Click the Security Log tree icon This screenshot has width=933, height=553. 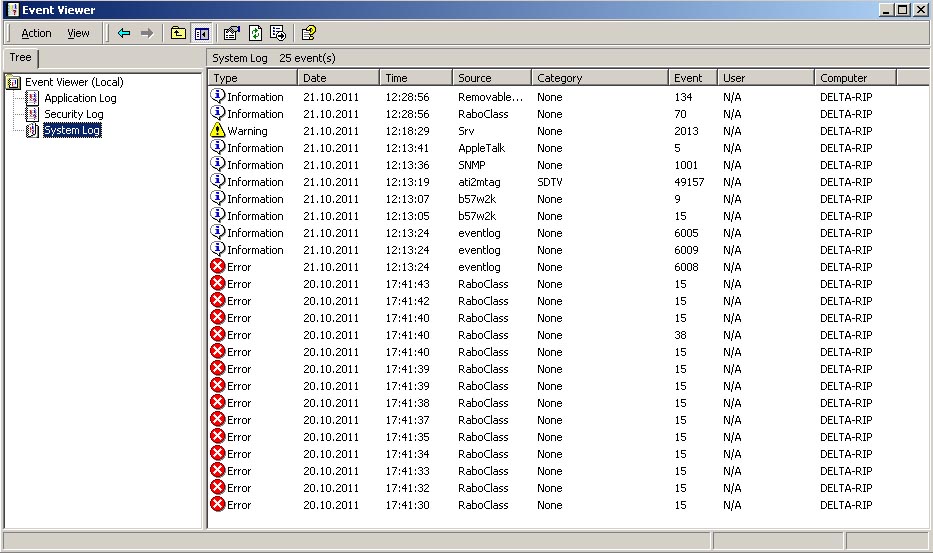point(33,114)
